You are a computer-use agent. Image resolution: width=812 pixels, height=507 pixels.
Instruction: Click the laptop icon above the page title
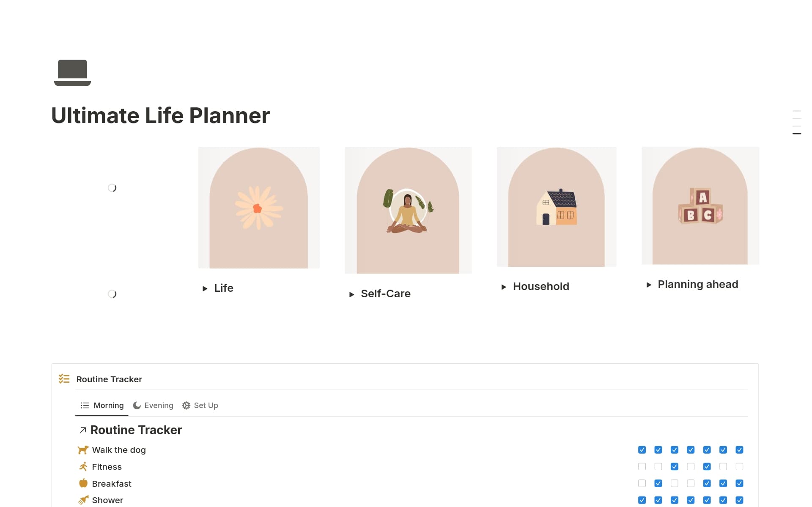pyautogui.click(x=72, y=73)
